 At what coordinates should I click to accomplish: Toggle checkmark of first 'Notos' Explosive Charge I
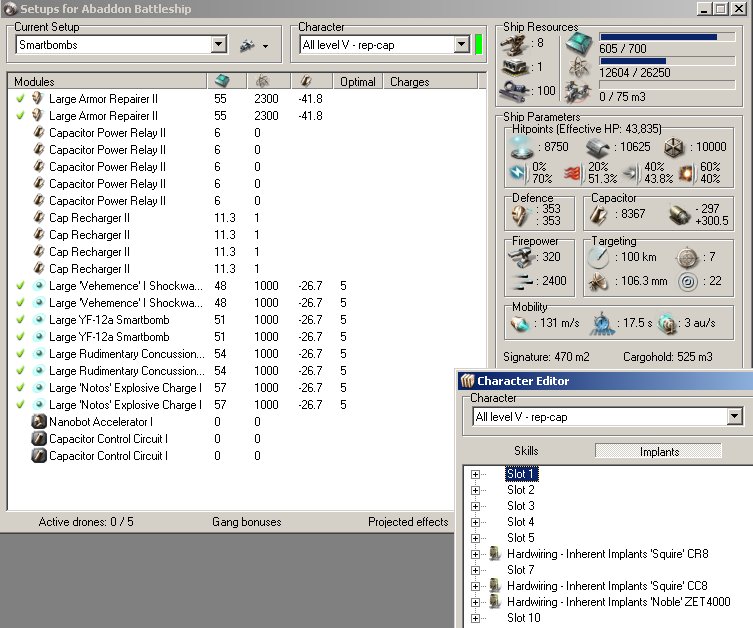pyautogui.click(x=21, y=388)
